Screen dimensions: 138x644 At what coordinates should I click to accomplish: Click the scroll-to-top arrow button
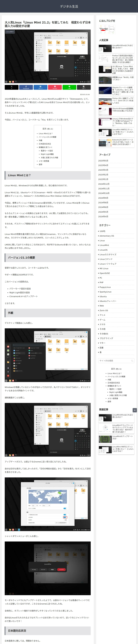pos(135,410)
